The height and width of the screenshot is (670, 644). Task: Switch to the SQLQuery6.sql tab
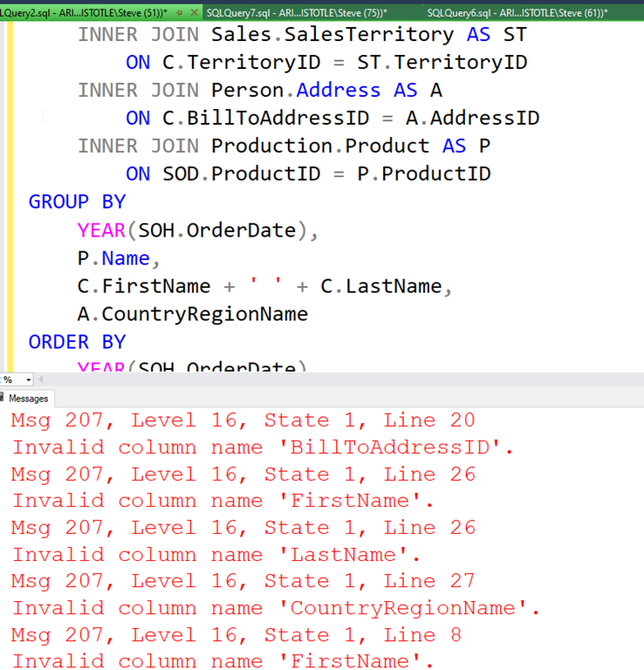pyautogui.click(x=517, y=13)
